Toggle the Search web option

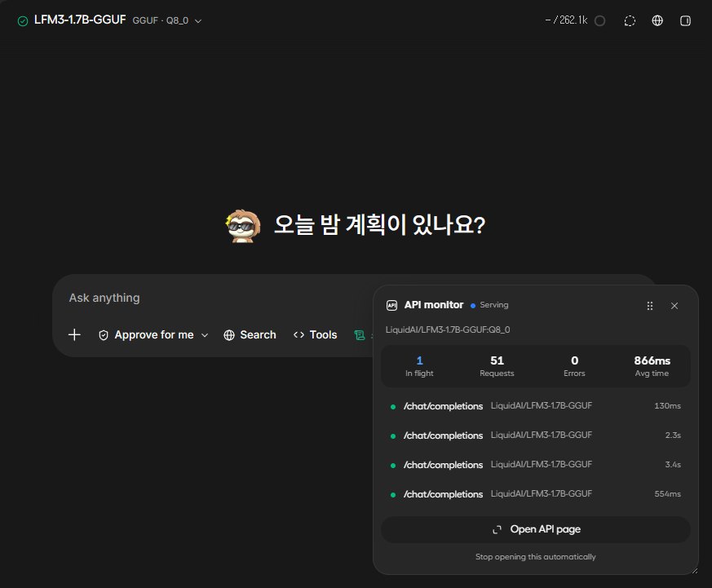250,335
